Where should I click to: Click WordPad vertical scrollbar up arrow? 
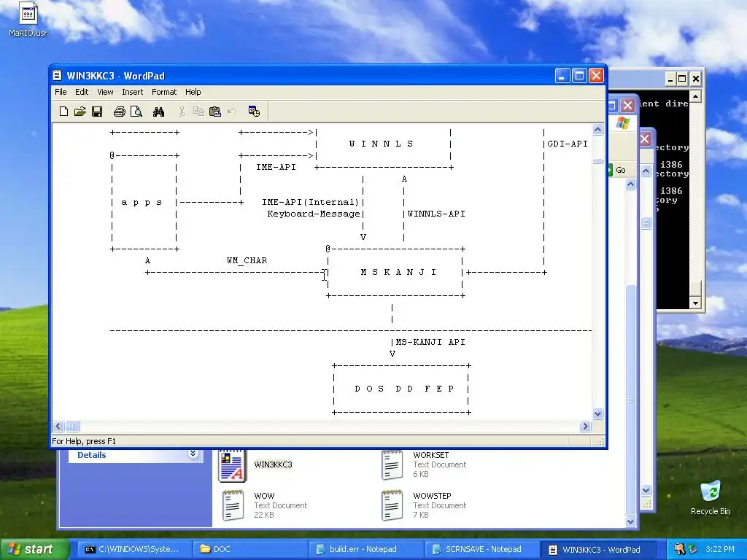(598, 130)
